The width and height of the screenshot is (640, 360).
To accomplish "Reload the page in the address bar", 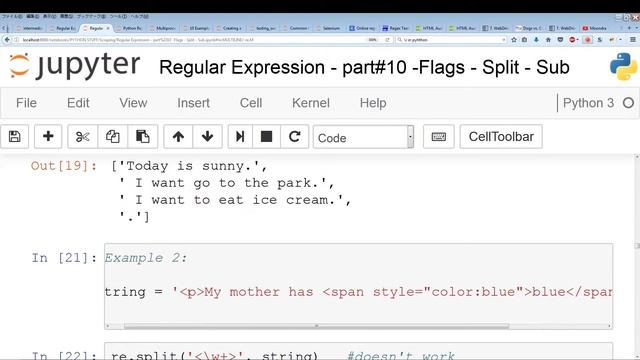I will tap(387, 40).
